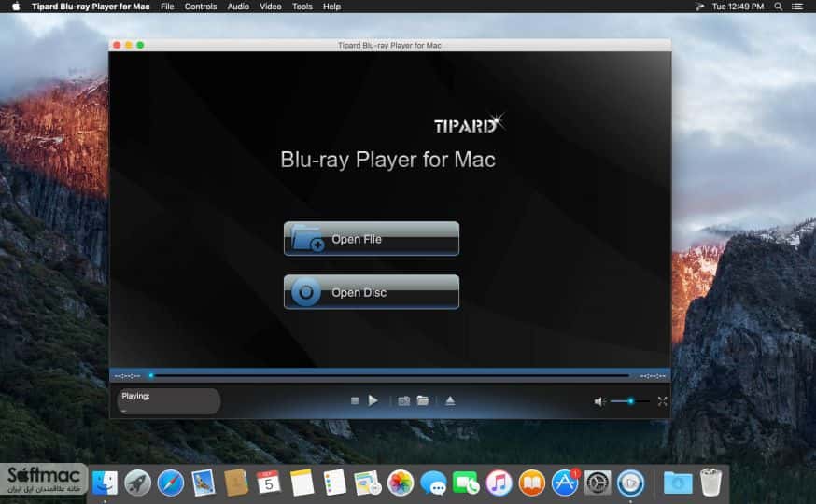Open Safari in the dock
816x504 pixels.
pos(170,483)
